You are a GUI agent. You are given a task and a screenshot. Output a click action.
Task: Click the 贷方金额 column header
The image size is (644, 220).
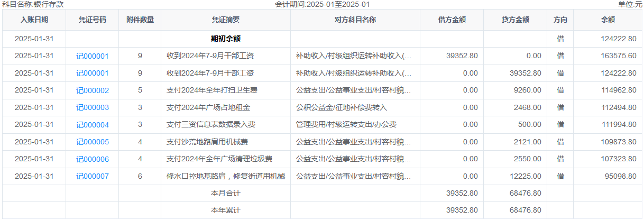tap(516, 20)
